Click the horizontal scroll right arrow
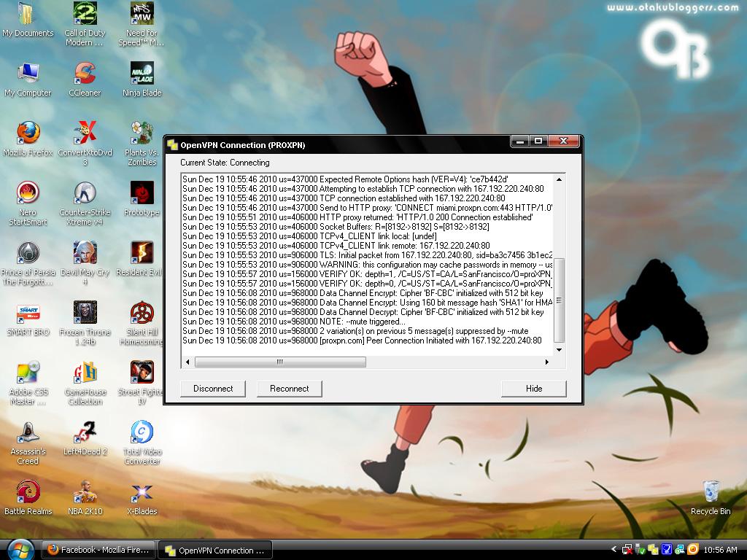The height and width of the screenshot is (560, 747). click(547, 362)
